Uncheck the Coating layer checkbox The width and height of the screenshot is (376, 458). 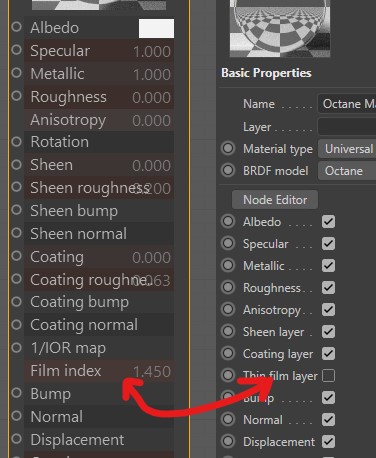(x=328, y=354)
